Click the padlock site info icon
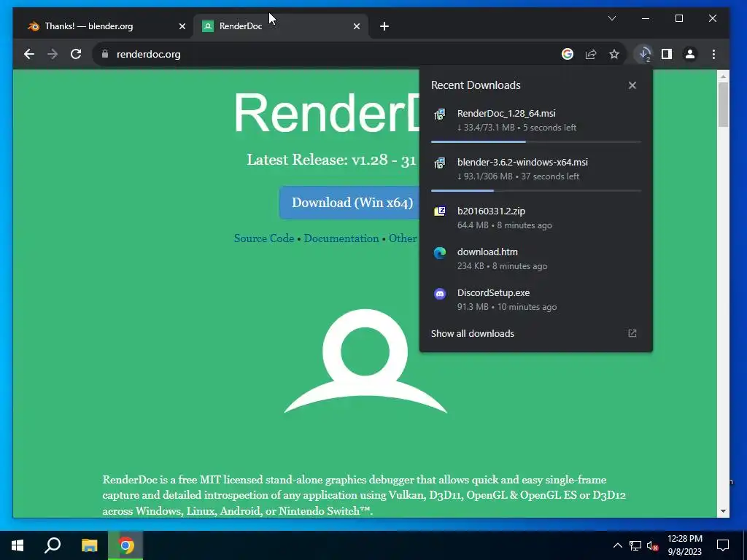 (x=105, y=54)
